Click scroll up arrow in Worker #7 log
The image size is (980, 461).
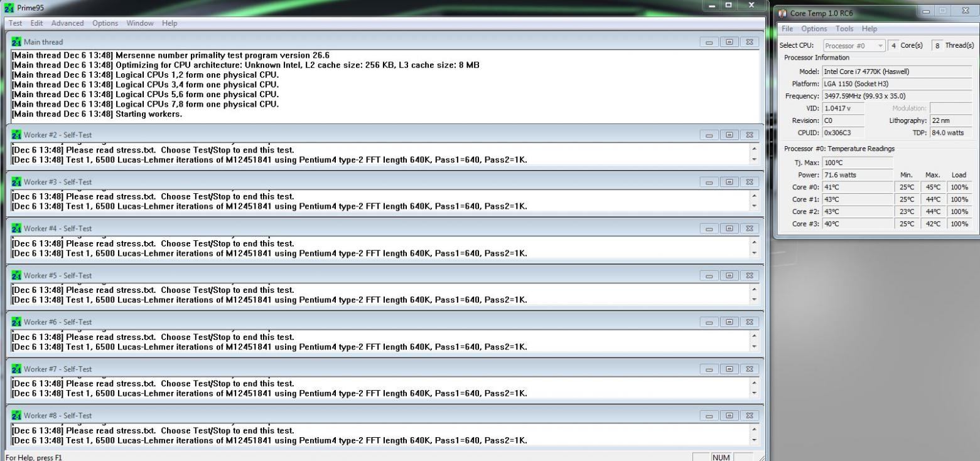pyautogui.click(x=754, y=383)
